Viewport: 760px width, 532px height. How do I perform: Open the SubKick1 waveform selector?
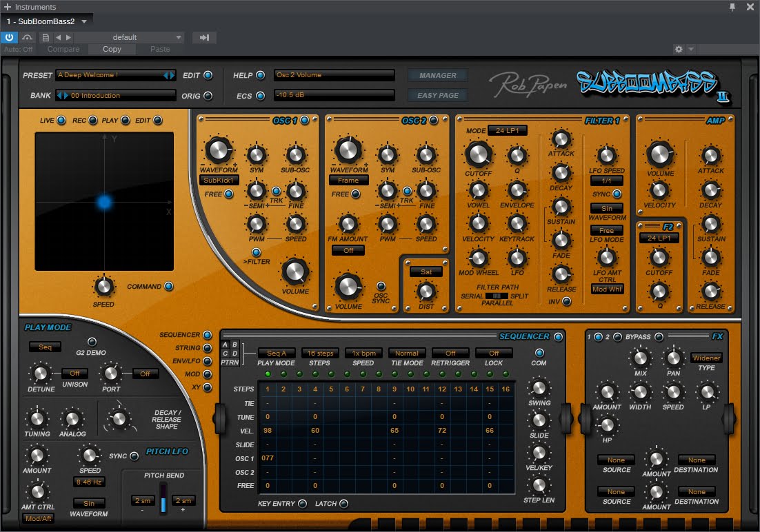219,181
